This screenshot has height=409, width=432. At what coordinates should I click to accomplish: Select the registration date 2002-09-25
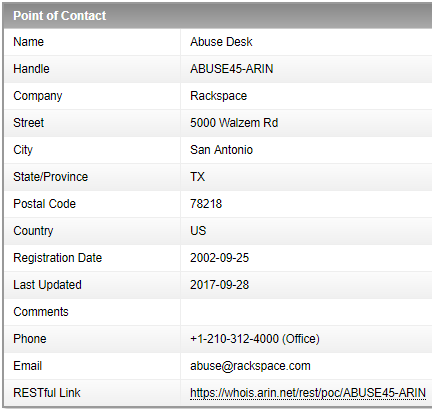(219, 258)
